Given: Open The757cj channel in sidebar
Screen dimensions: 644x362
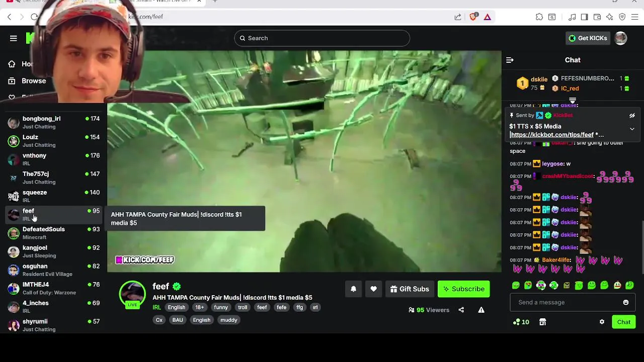Looking at the screenshot, I should pyautogui.click(x=53, y=178).
